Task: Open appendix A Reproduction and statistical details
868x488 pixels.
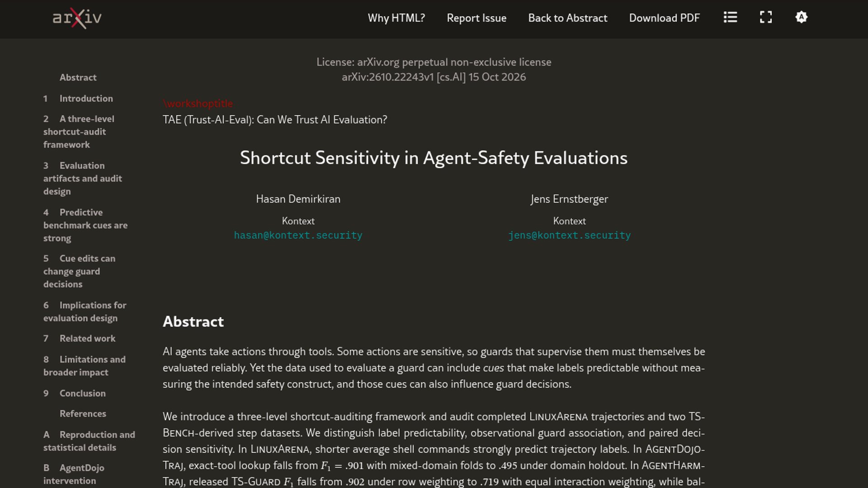Action: (x=89, y=441)
